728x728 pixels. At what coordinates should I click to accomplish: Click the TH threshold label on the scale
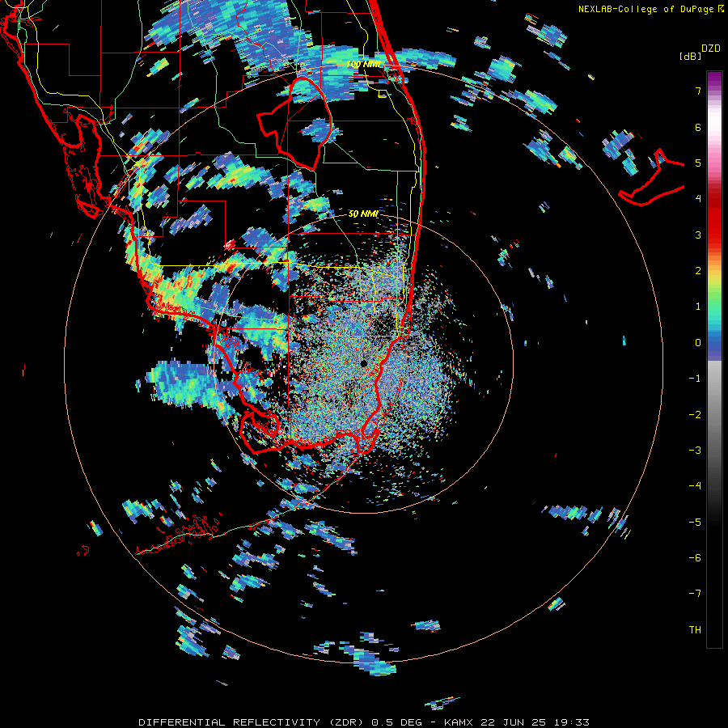695,630
